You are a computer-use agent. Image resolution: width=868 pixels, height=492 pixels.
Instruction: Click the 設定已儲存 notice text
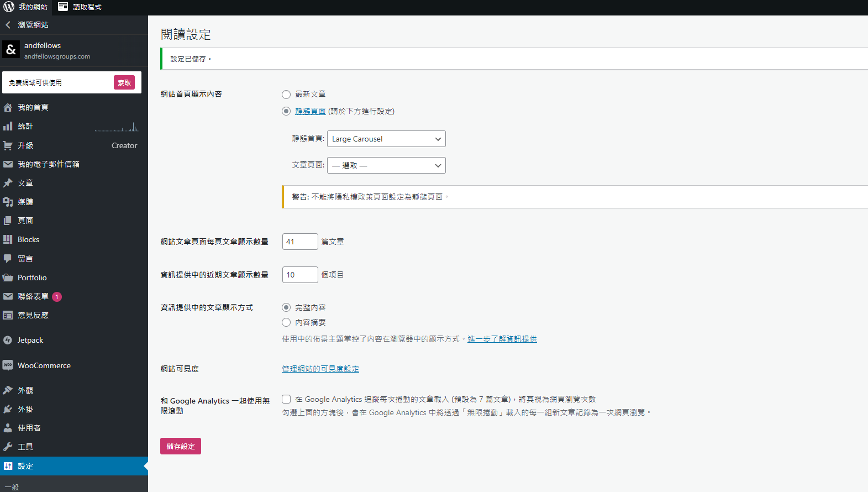(191, 59)
